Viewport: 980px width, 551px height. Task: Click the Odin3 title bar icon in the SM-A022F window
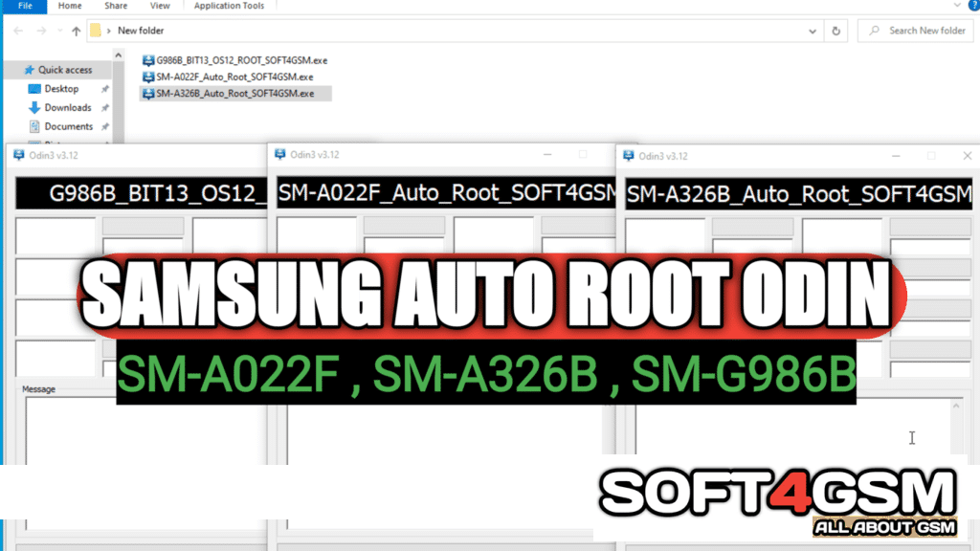280,154
